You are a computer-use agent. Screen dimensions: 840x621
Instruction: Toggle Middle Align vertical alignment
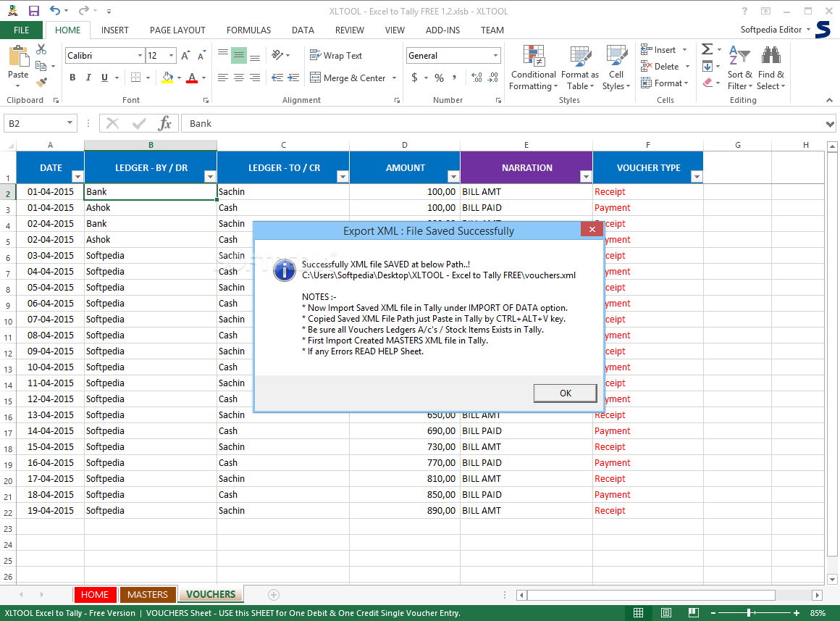tap(239, 54)
